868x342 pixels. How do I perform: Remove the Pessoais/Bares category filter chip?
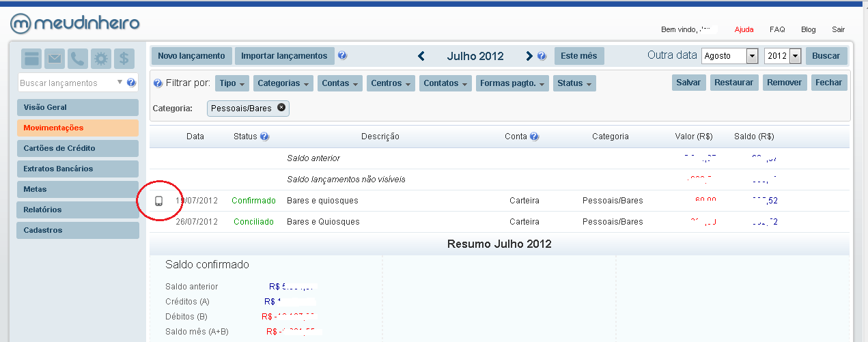click(281, 108)
